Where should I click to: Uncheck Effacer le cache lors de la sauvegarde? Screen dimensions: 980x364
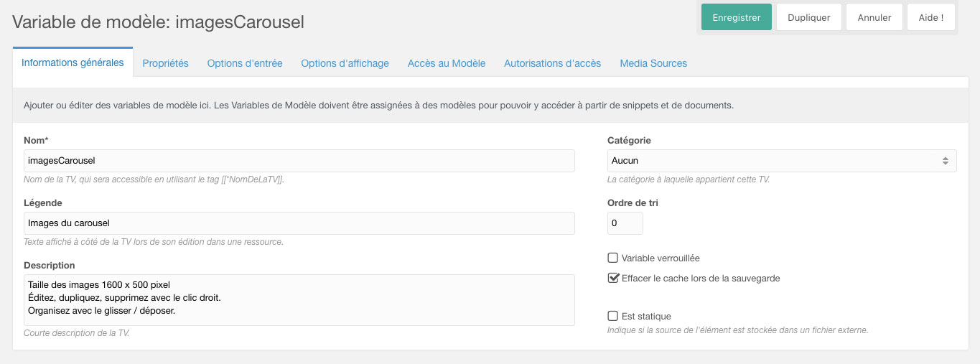612,278
